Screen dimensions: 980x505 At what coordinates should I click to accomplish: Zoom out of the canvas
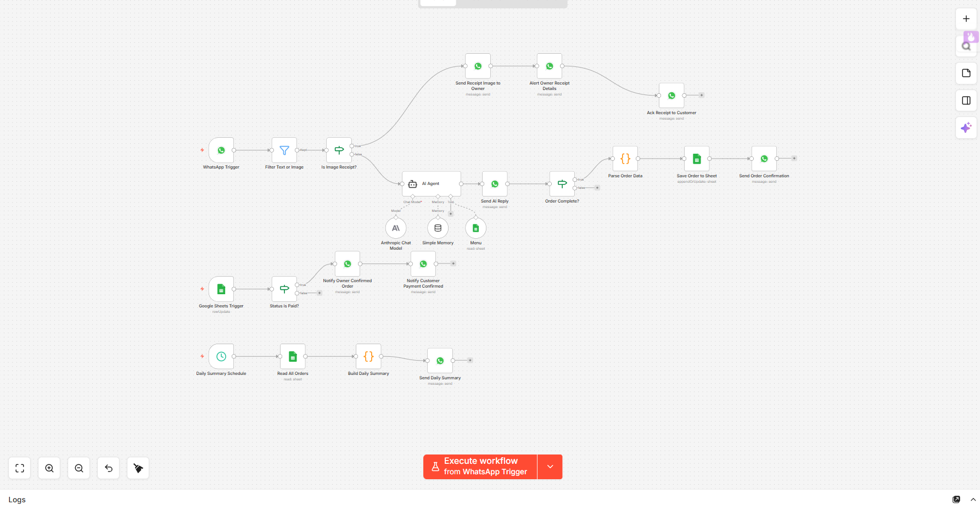[79, 468]
